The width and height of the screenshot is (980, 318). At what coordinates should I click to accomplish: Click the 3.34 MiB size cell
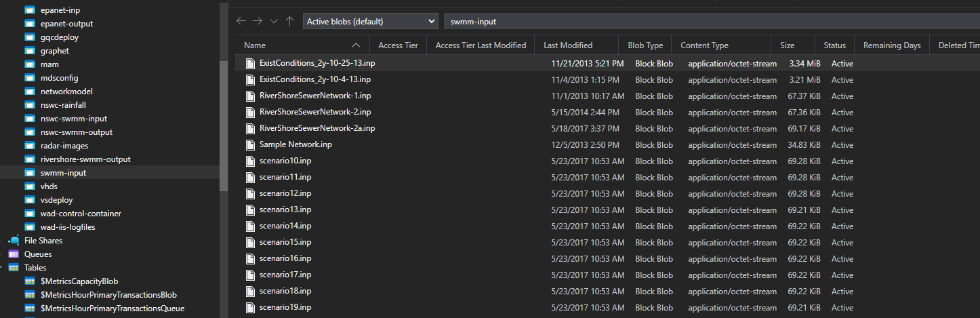804,63
